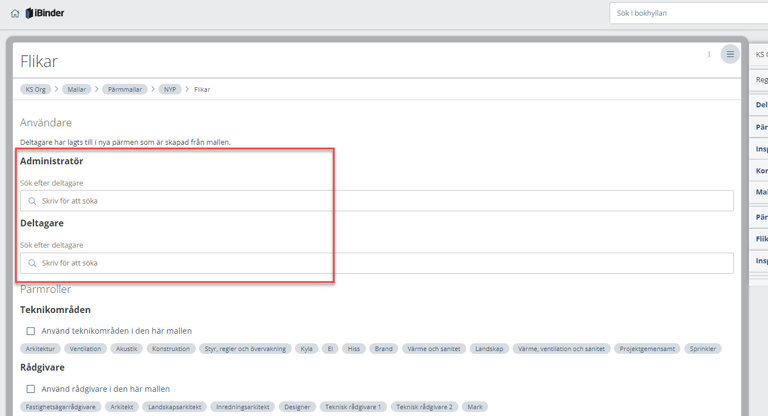Focus the 'Sök i bokhyllan' search box
This screenshot has width=768, height=416.
click(x=688, y=13)
